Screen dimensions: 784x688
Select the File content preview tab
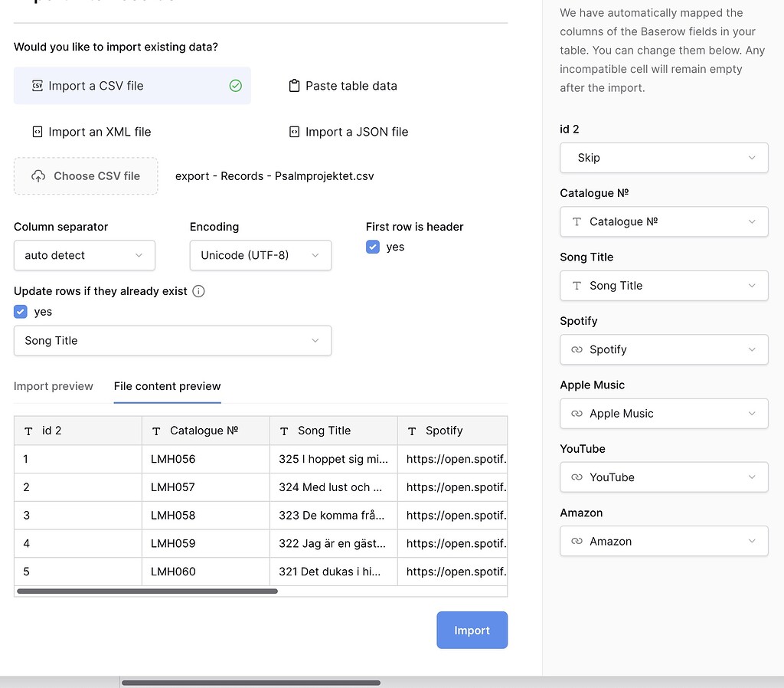[167, 386]
